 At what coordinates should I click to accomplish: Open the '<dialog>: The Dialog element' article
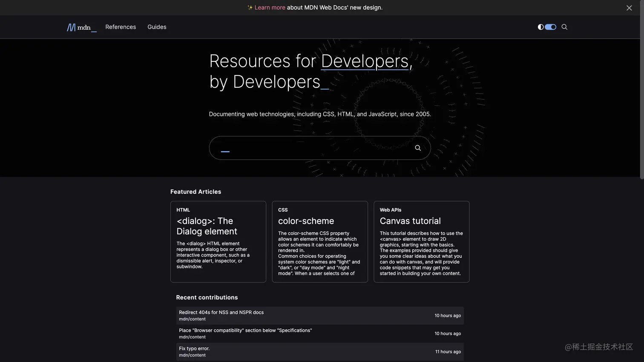coord(207,226)
